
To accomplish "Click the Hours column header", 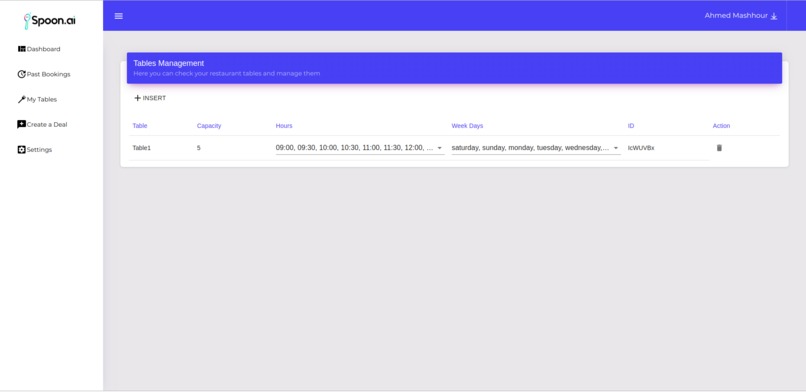I will coord(284,126).
